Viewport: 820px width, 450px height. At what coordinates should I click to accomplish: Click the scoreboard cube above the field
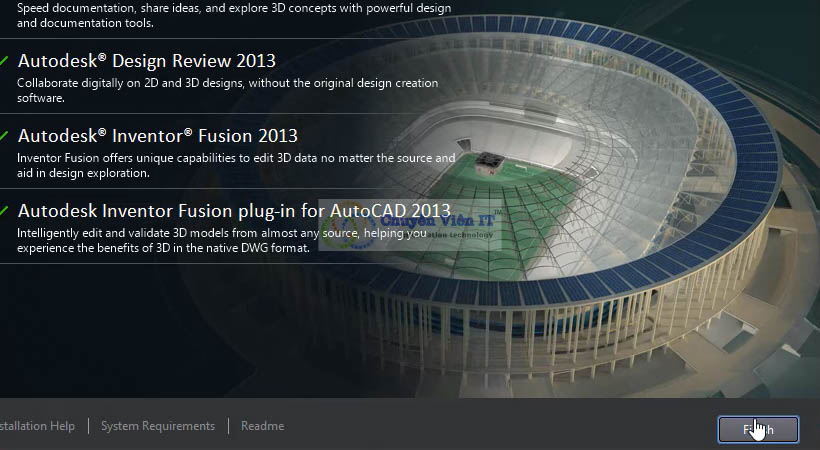tap(490, 163)
